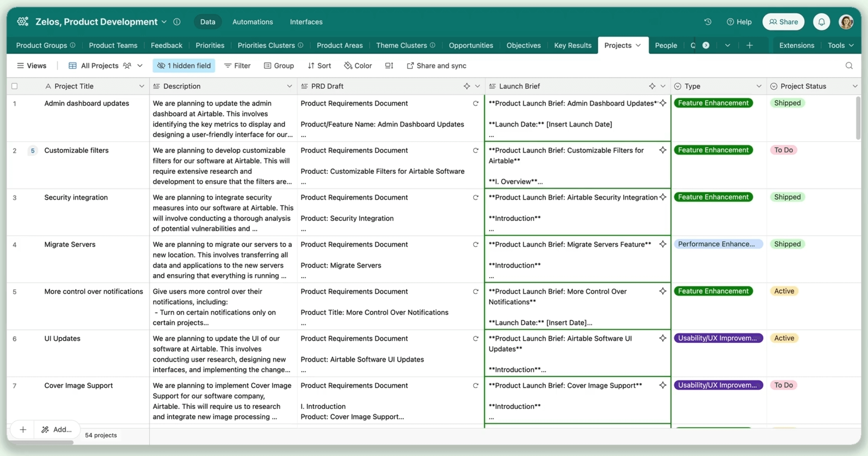Open the Automations tab
The height and width of the screenshot is (456, 868).
(x=252, y=22)
